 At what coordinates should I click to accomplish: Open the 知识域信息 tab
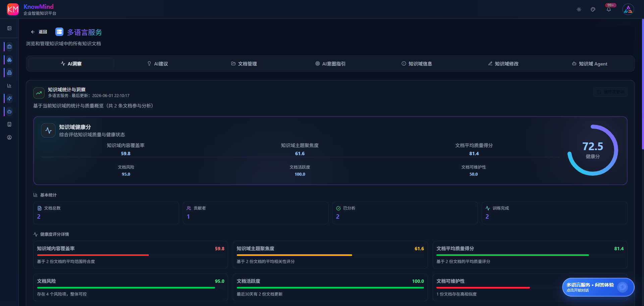click(x=417, y=64)
